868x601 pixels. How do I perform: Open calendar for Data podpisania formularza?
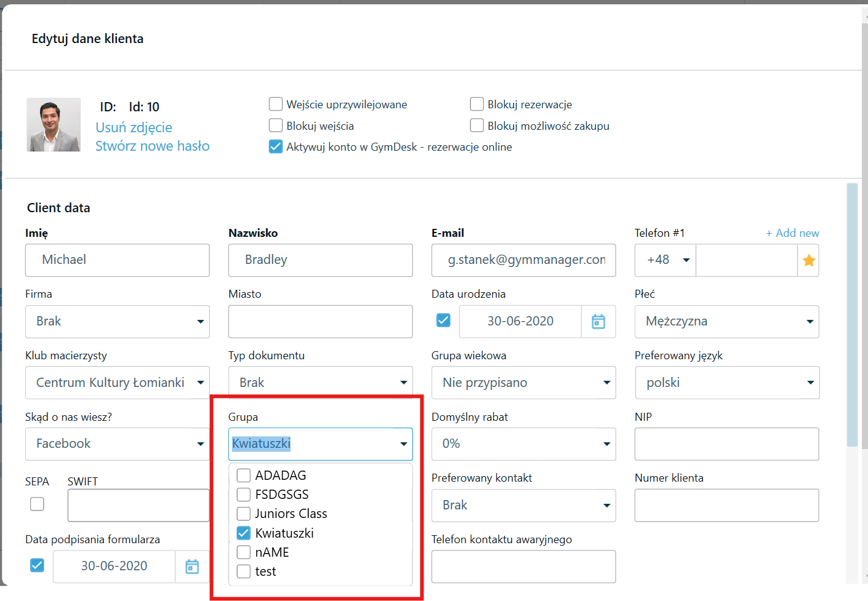pos(192,566)
